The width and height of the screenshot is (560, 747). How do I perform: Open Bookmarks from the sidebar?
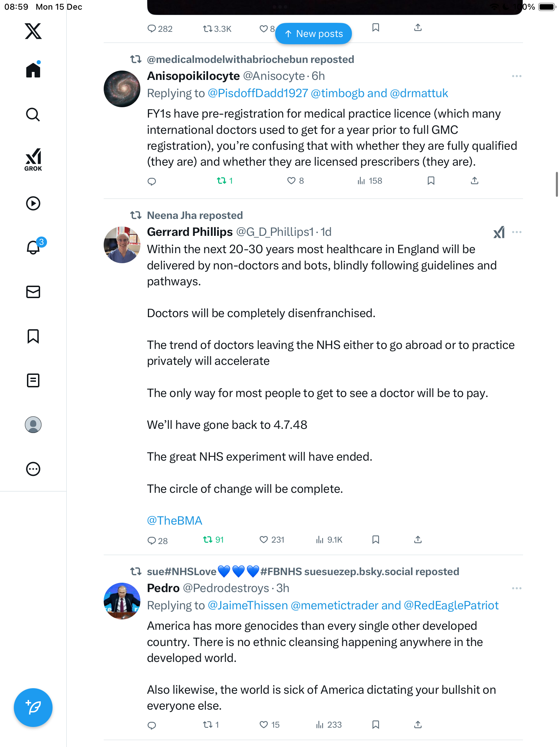coord(33,336)
